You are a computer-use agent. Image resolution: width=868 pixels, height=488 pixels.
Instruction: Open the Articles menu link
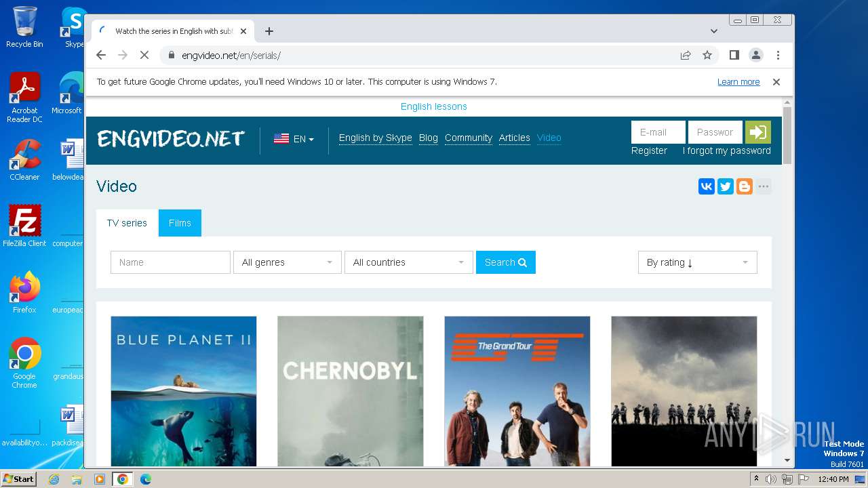pos(515,138)
